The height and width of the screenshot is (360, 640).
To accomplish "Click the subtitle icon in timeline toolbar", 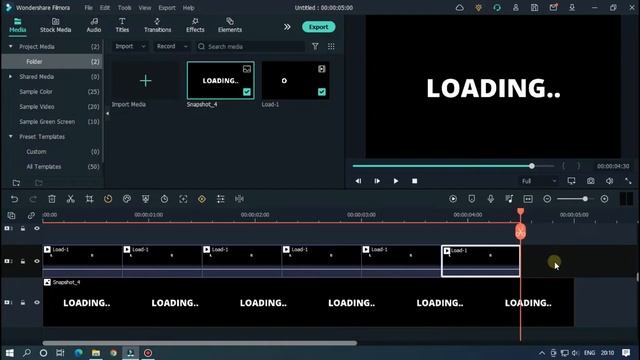I will click(x=528, y=199).
